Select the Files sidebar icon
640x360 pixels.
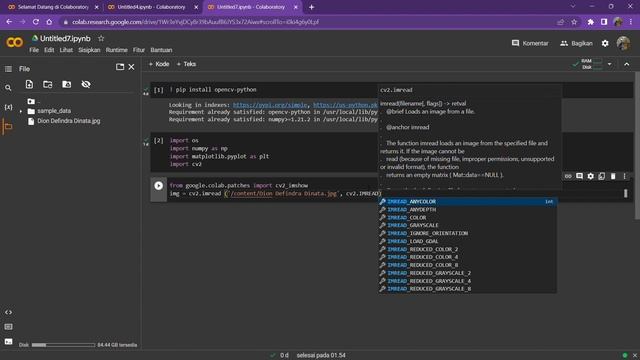point(8,127)
